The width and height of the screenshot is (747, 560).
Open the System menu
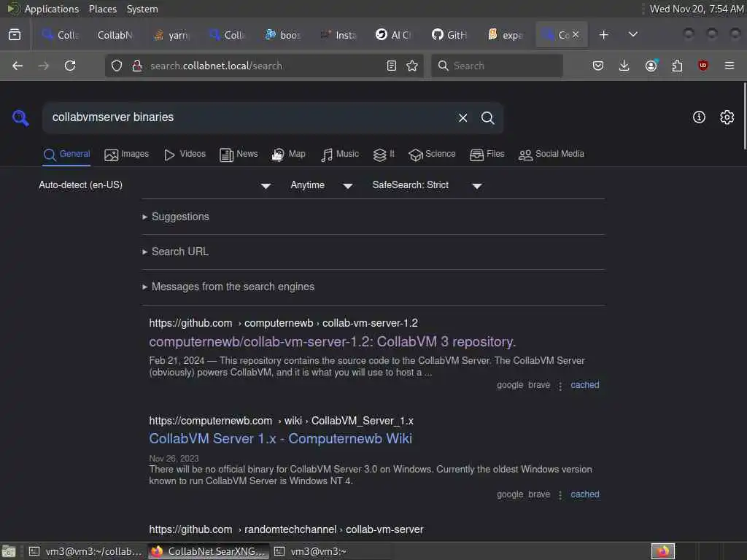pos(142,9)
